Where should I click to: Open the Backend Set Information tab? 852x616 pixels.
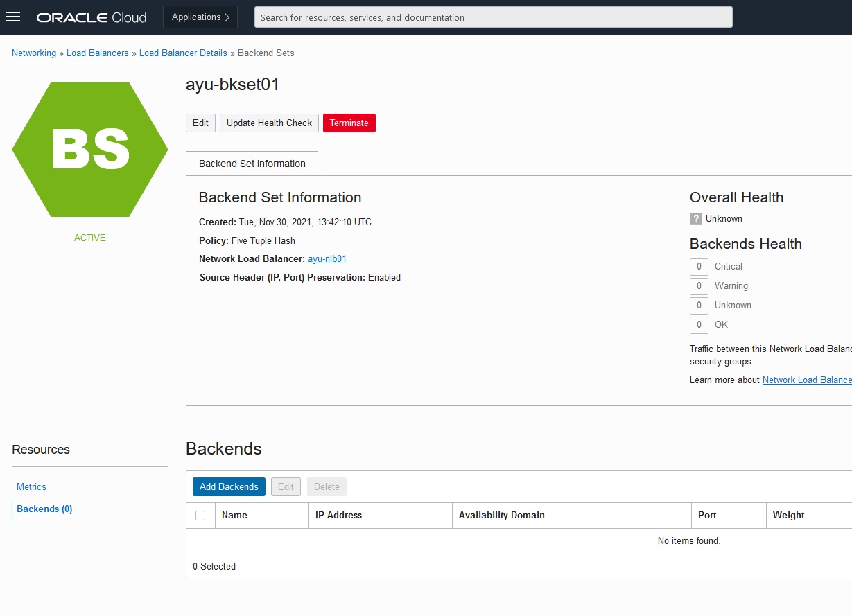pyautogui.click(x=252, y=164)
